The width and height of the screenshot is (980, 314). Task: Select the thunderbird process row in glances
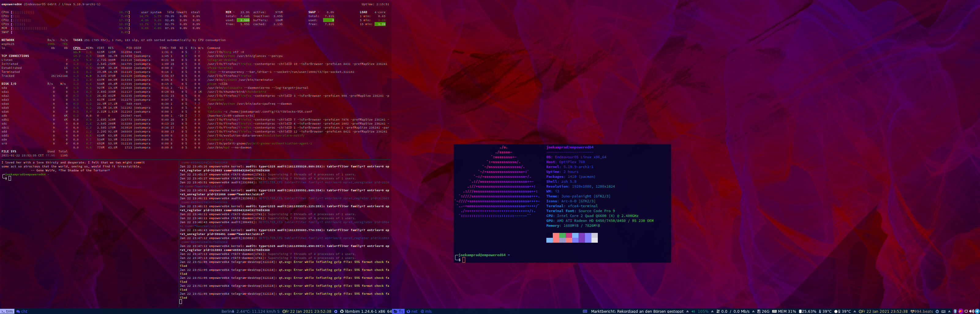click(x=231, y=92)
